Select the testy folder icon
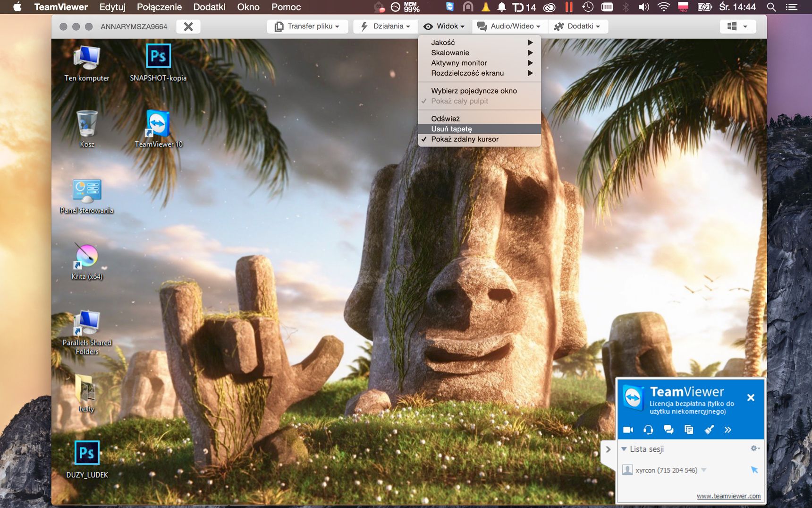 point(86,394)
